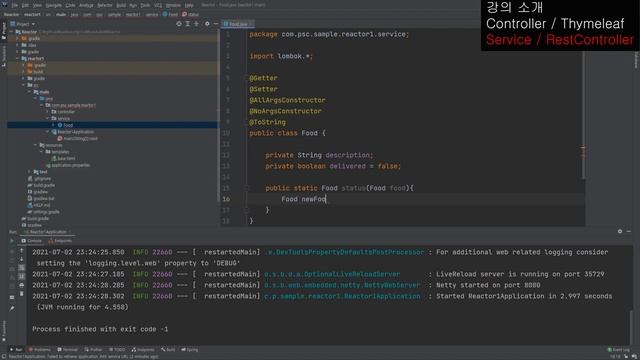Viewport: 640px width, 360px height.
Task: Click the Favorites side tool window tab
Action: (x=4, y=330)
